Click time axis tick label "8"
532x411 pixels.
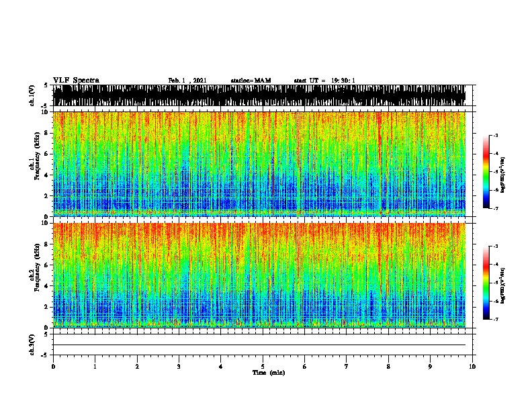coord(388,367)
